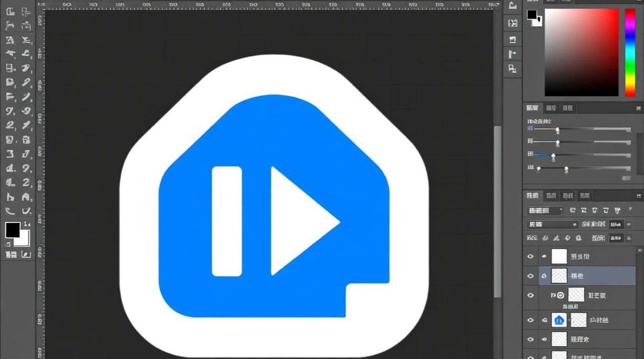644x359 pixels.
Task: Click the opacity value field in the Layers panel
Action: point(616,224)
